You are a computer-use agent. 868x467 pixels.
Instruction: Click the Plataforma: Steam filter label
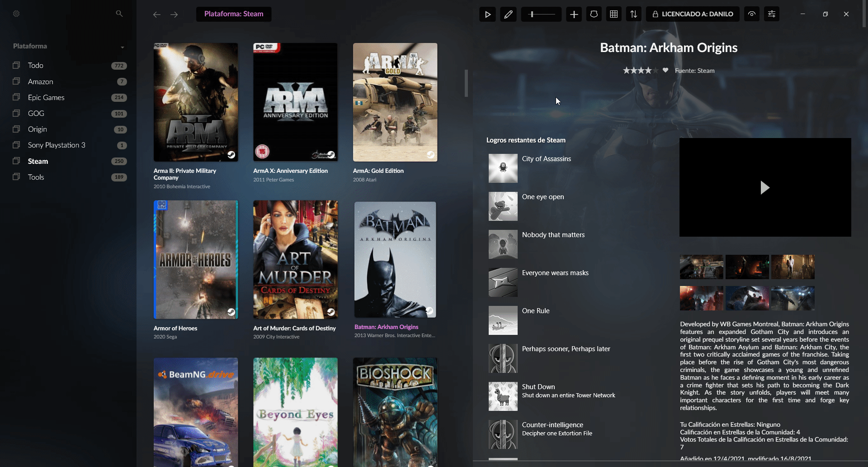pyautogui.click(x=234, y=14)
